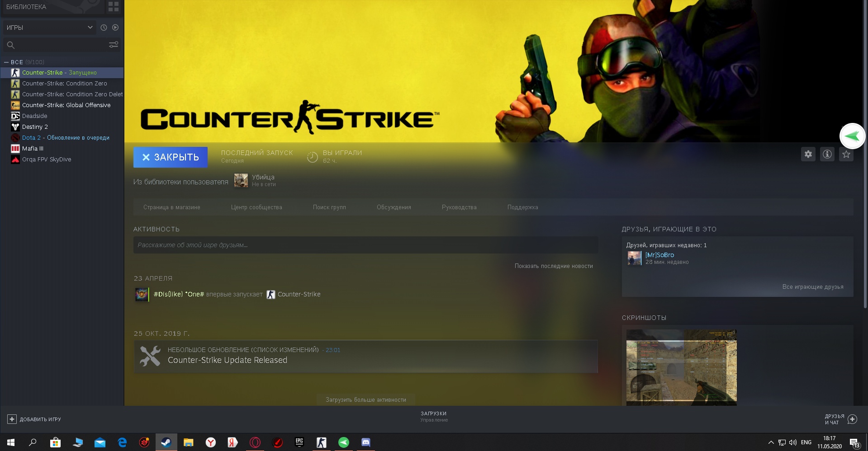Screen dimensions: 868x451
Task: Click [Mr]SoBro friend name
Action: point(659,255)
